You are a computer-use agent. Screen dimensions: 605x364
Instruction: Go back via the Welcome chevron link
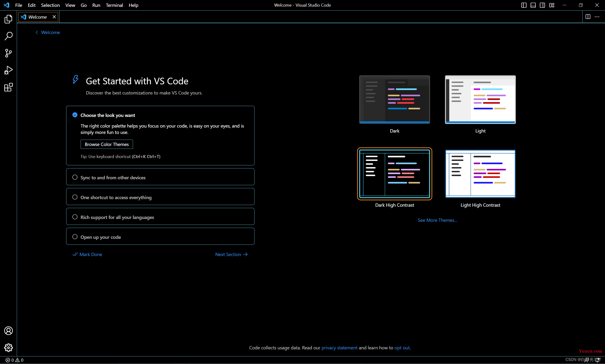[x=48, y=32]
